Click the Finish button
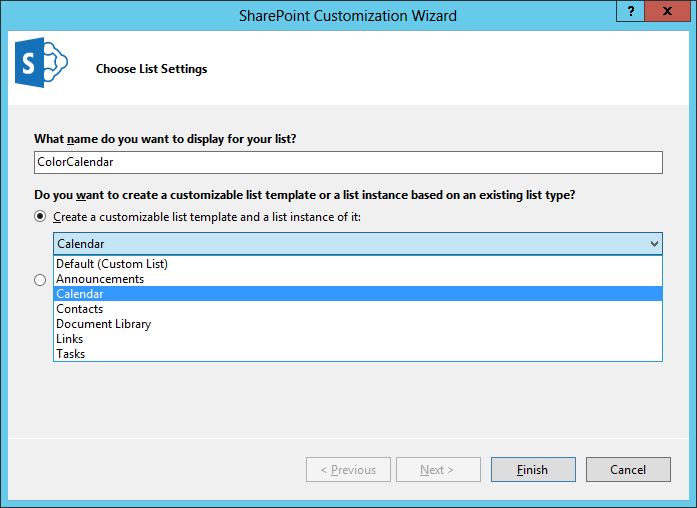The image size is (697, 508). pyautogui.click(x=533, y=469)
